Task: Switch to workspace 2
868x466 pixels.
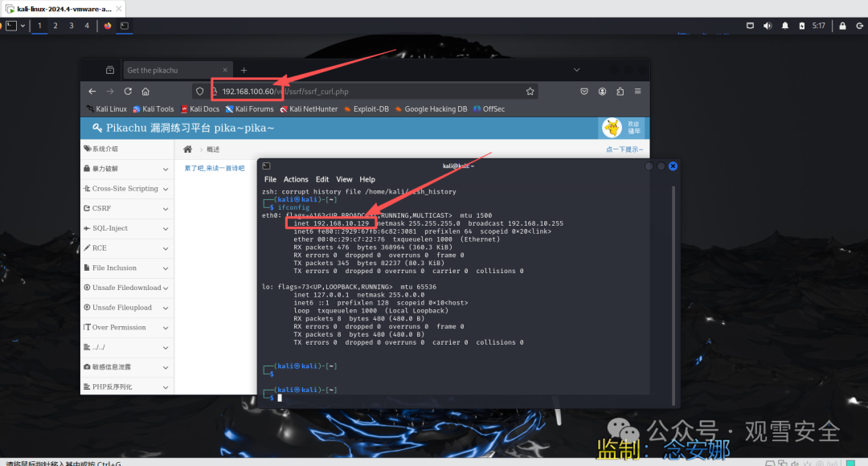Action: tap(55, 26)
